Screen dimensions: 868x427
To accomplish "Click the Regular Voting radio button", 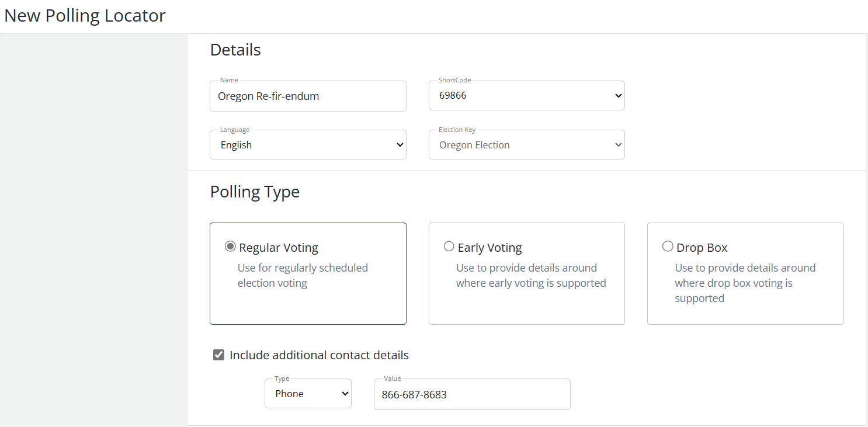I will (x=230, y=246).
